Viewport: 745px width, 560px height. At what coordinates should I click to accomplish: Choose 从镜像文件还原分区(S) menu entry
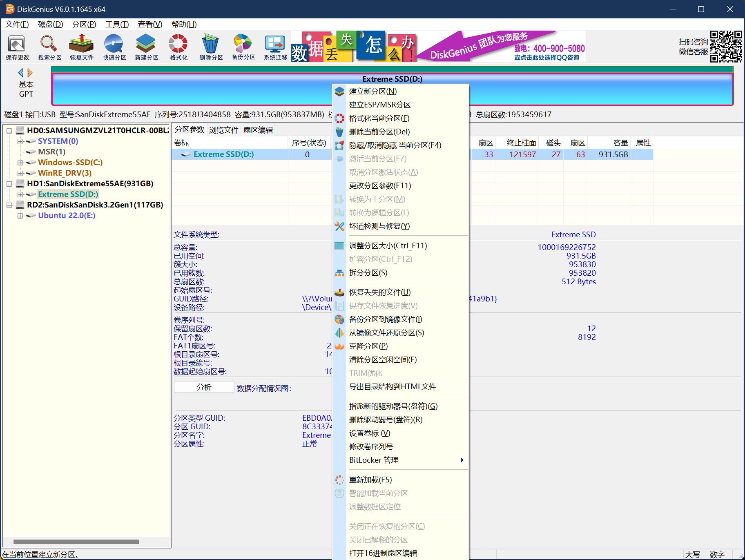[x=401, y=332]
